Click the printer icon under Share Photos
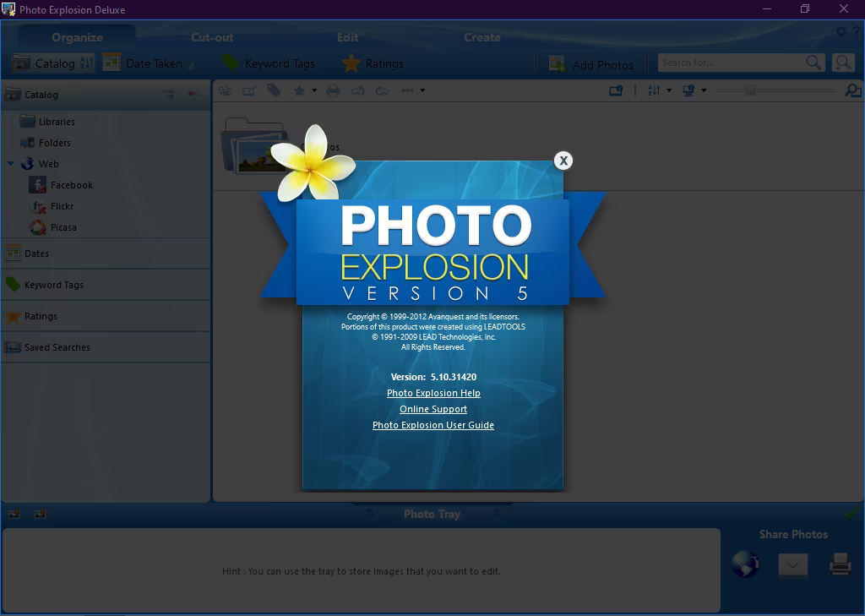This screenshot has height=616, width=865. coord(840,564)
